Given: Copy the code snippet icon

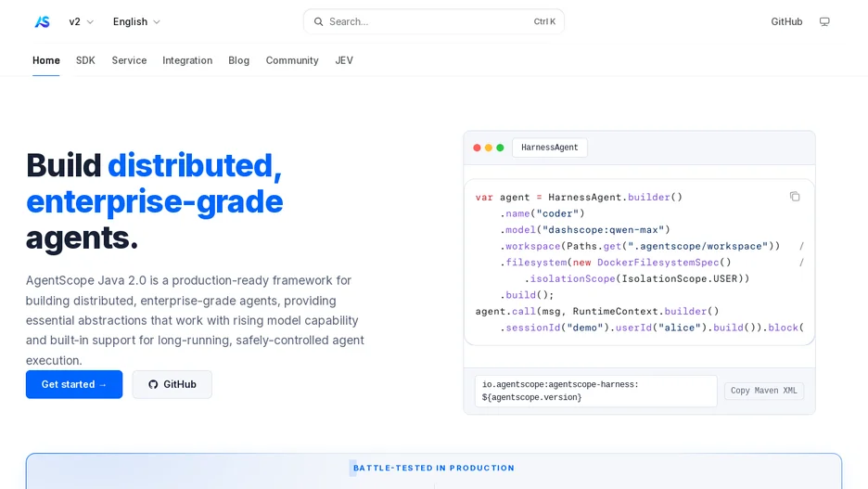Looking at the screenshot, I should [x=795, y=197].
